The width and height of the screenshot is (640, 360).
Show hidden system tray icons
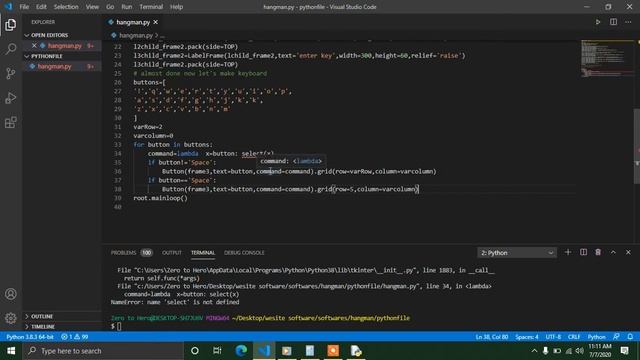[534, 351]
